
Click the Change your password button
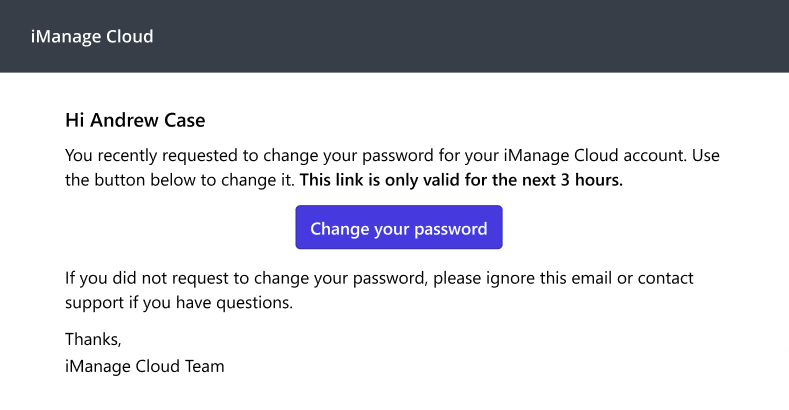point(398,228)
